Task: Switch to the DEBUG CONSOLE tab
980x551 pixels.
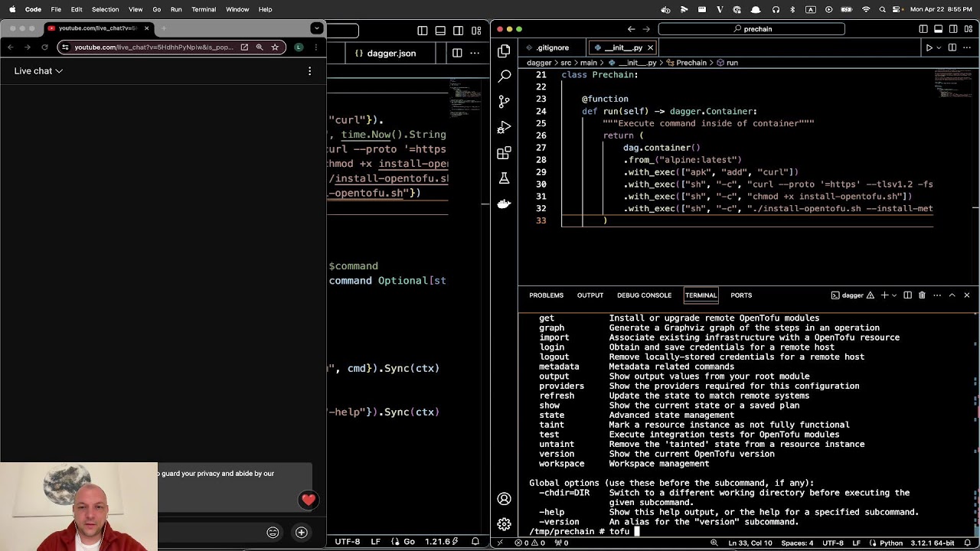Action: point(644,295)
